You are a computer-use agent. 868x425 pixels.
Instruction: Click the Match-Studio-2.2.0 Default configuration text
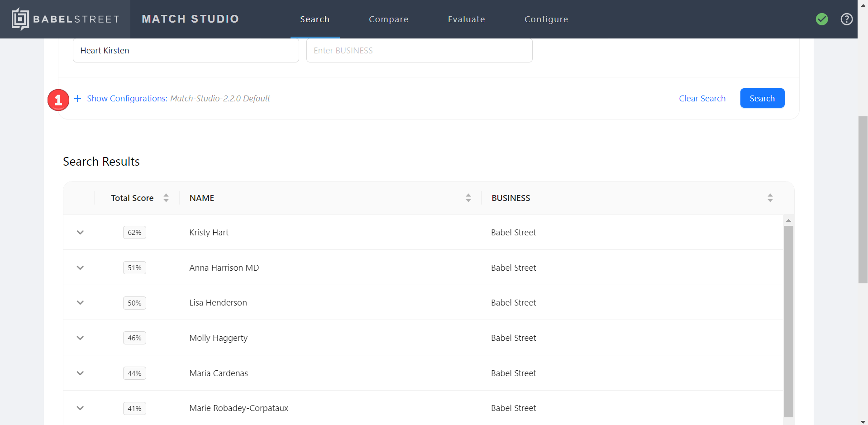pos(220,98)
